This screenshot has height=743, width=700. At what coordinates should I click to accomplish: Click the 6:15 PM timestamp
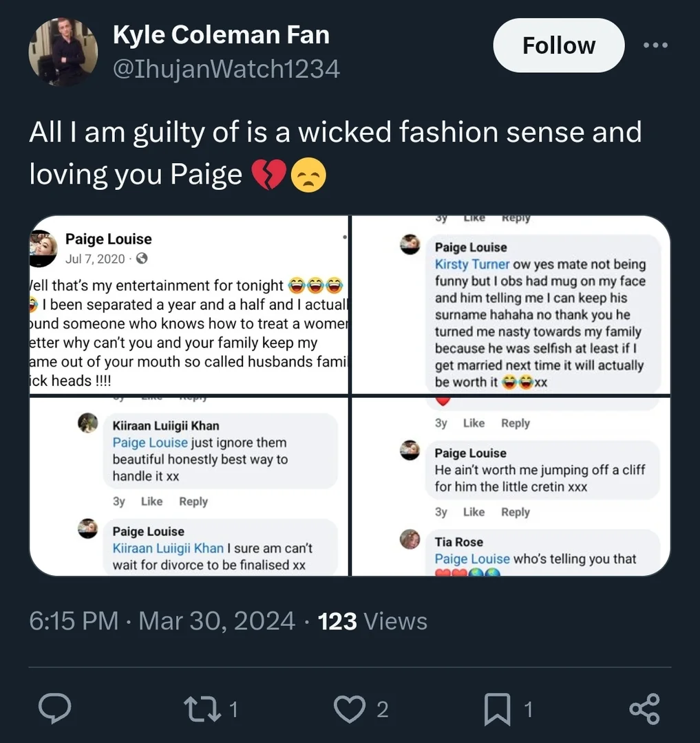[x=74, y=621]
